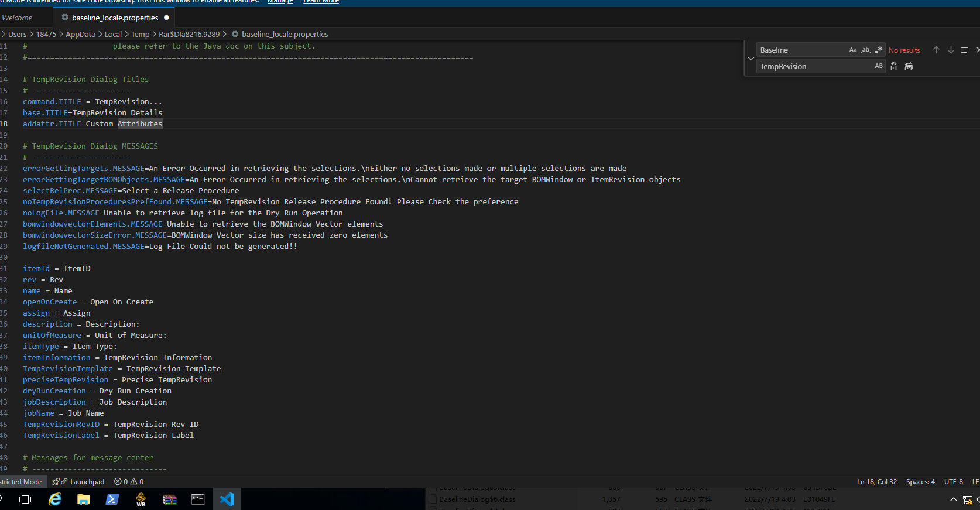Screen dimensions: 980x510
Task: Open PowerShell from the taskbar
Action: pos(112,499)
